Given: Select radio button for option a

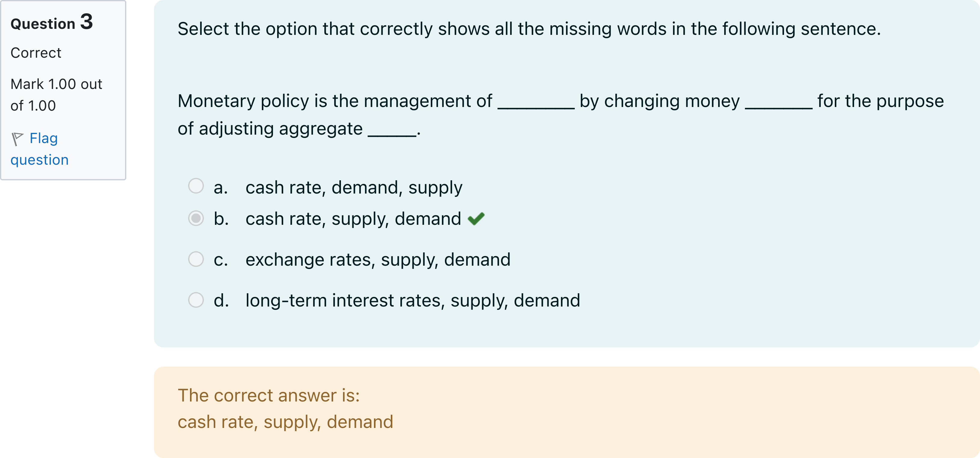Looking at the screenshot, I should coord(196,186).
